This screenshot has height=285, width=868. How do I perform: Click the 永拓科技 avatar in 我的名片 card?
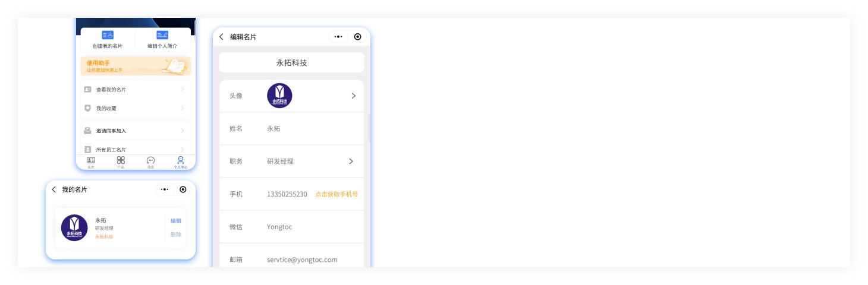point(74,228)
